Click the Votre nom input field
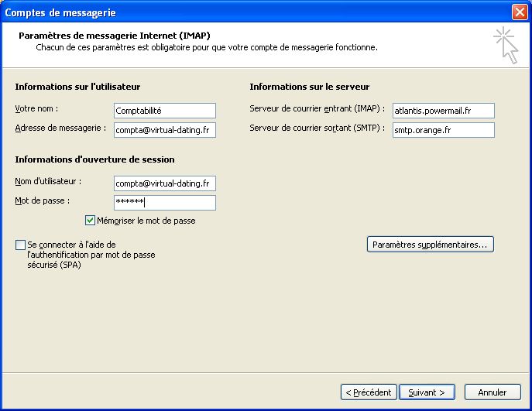The image size is (532, 411). coord(164,111)
